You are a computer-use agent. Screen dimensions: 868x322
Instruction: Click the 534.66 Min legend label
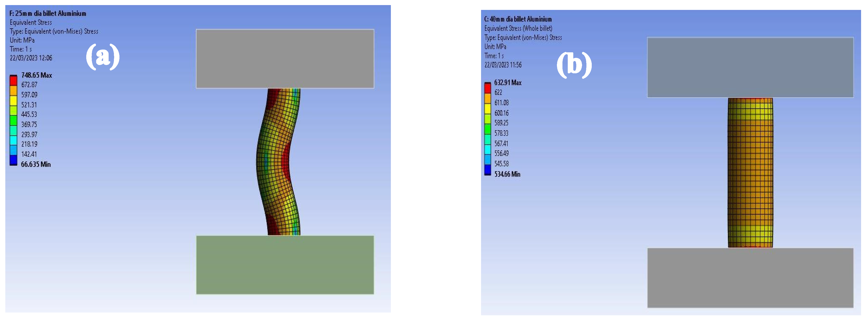507,174
